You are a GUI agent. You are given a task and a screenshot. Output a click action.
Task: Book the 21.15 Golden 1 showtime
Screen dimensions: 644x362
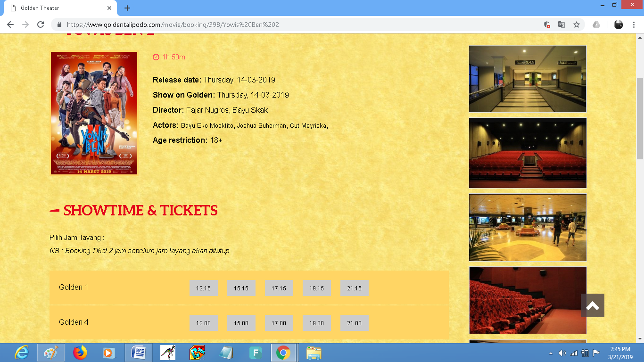354,288
